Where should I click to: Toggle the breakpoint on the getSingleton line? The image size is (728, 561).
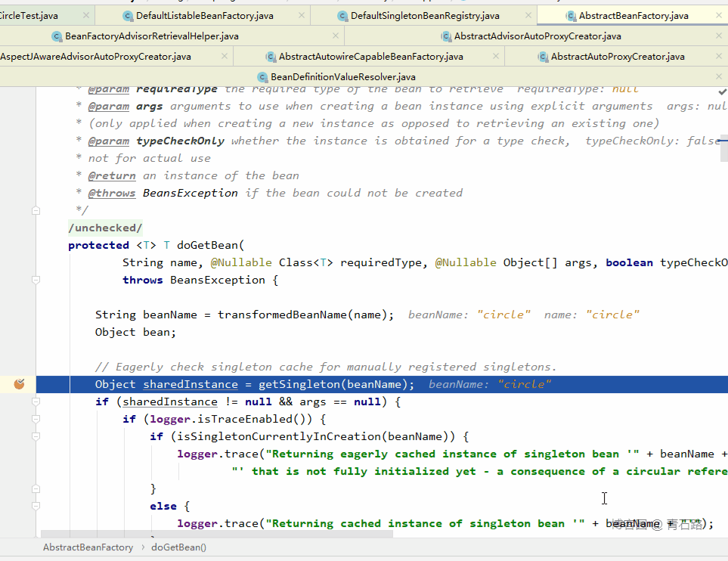coord(19,384)
